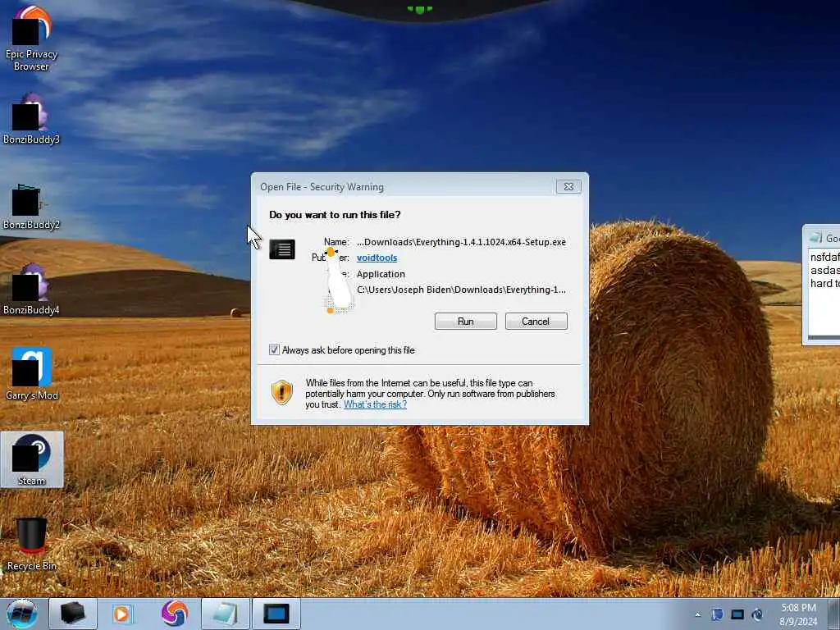
Task: Click the Show desktop strip beside the clock
Action: pos(833,614)
